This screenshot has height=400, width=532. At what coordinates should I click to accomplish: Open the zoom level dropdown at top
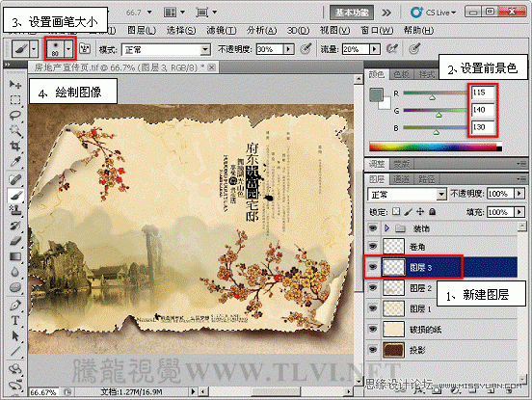coord(149,13)
